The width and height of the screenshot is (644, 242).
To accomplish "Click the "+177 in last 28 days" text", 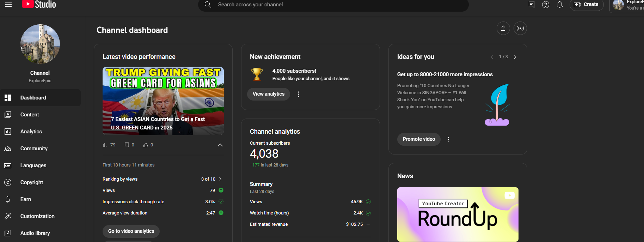I will 269,165.
